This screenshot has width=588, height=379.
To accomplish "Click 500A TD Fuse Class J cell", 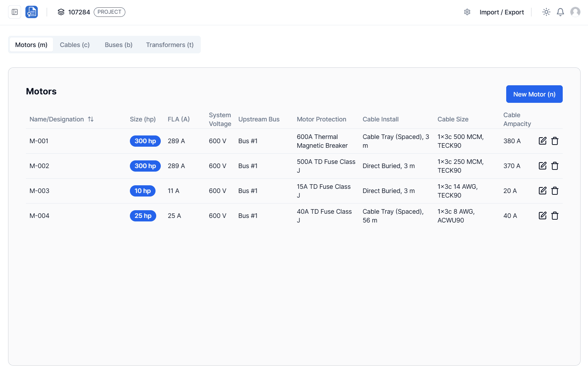I will [x=326, y=166].
